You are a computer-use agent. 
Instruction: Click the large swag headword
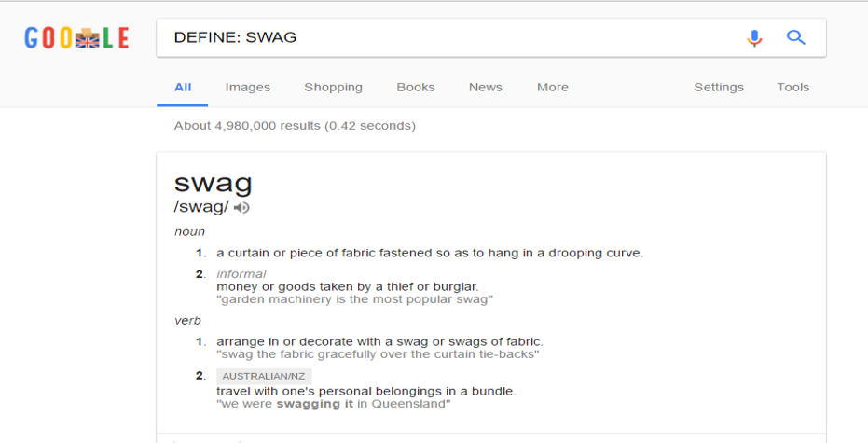click(213, 181)
